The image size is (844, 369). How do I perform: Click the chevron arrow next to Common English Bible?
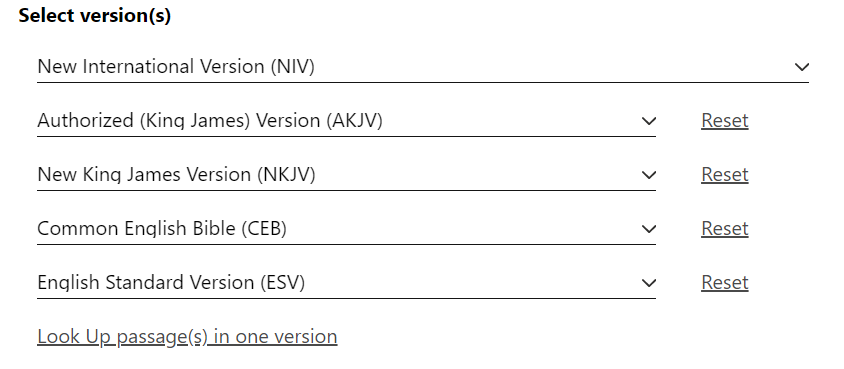(x=649, y=229)
